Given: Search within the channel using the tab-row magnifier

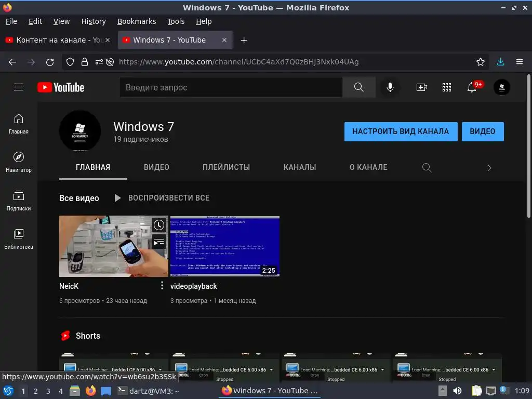Looking at the screenshot, I should pyautogui.click(x=427, y=167).
